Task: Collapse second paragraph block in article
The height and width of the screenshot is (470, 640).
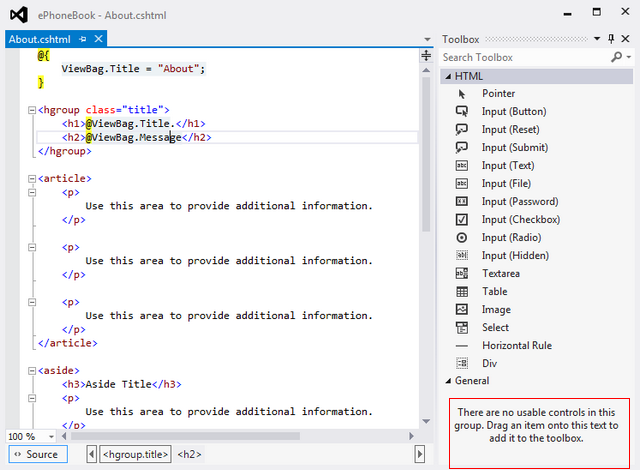Action: point(32,248)
